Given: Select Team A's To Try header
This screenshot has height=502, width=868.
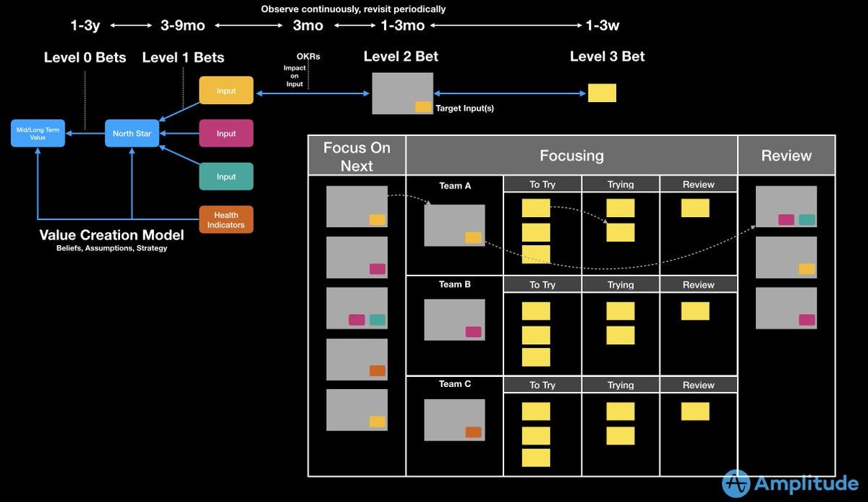Looking at the screenshot, I should coord(542,184).
